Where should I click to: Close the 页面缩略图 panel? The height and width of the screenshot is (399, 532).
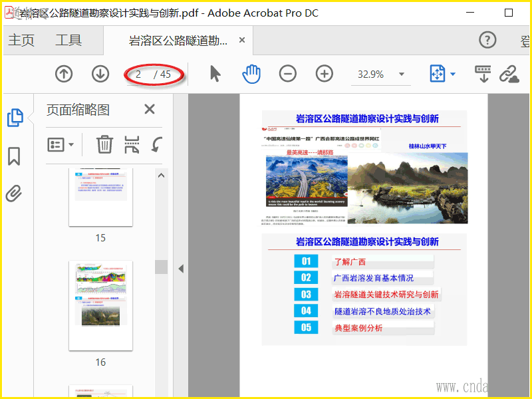pos(149,109)
